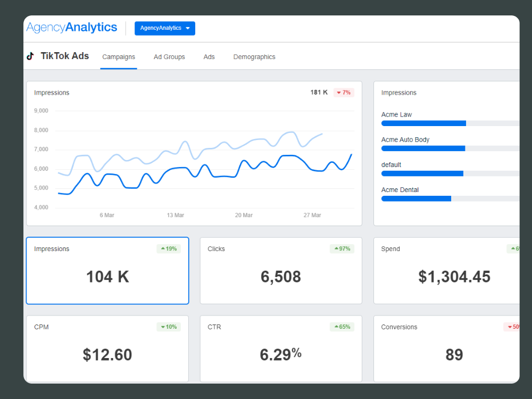Click the 97% increase badge on Clicks

[342, 248]
